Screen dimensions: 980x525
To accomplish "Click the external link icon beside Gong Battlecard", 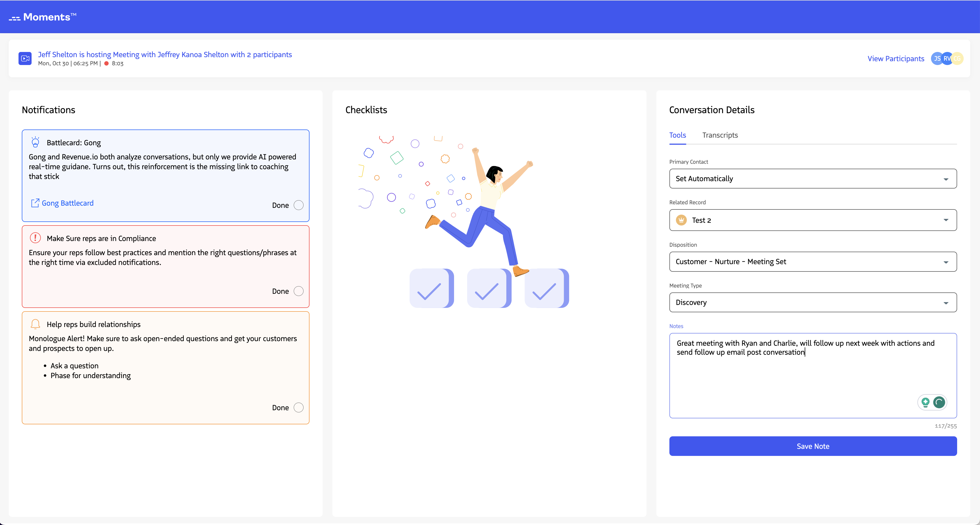I will pos(35,203).
